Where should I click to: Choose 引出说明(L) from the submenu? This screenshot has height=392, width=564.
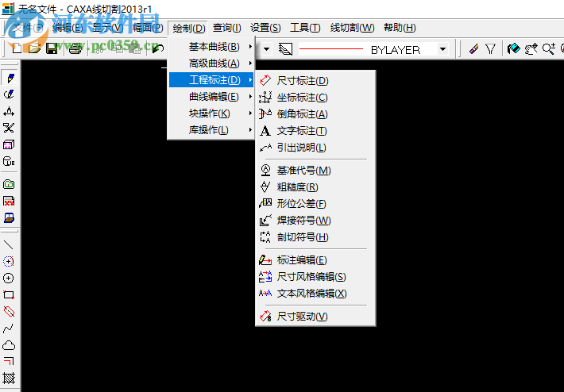pyautogui.click(x=315, y=148)
